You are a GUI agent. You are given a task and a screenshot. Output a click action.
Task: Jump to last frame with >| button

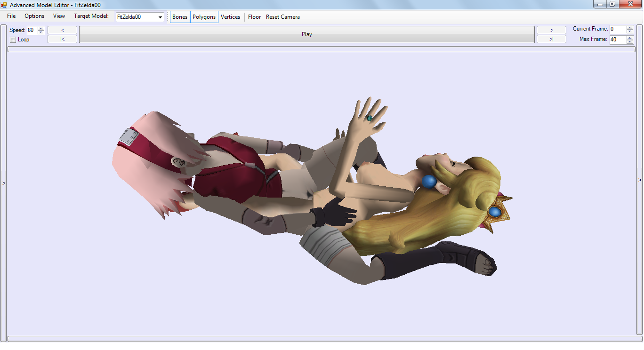[x=551, y=39]
